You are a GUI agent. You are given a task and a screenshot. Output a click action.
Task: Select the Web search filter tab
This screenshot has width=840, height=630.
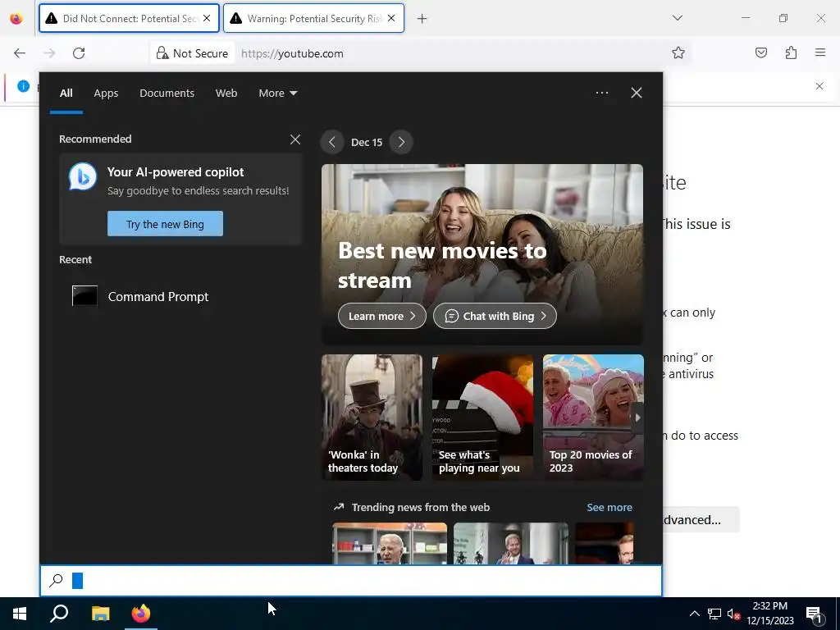[x=226, y=94]
